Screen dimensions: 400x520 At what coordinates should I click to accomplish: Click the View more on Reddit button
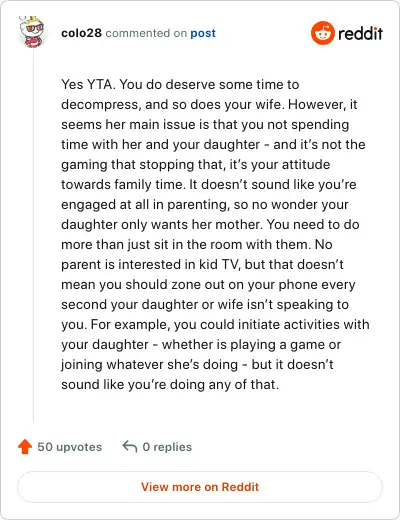(200, 487)
